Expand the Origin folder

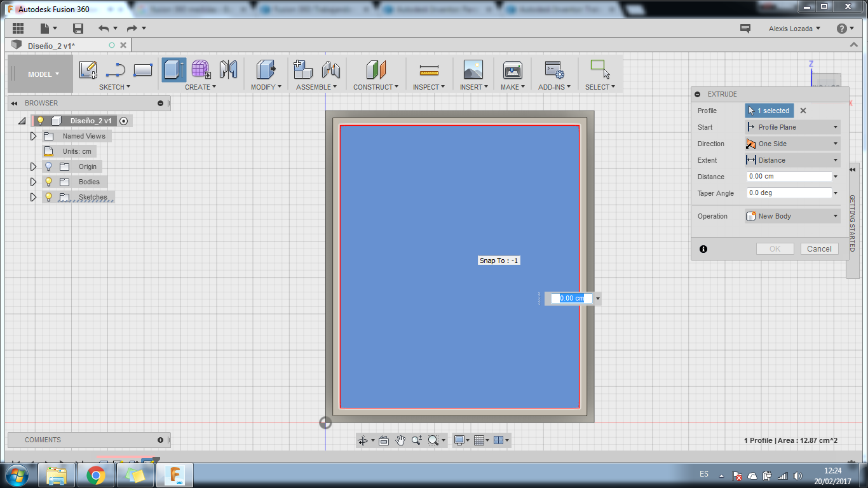point(34,166)
